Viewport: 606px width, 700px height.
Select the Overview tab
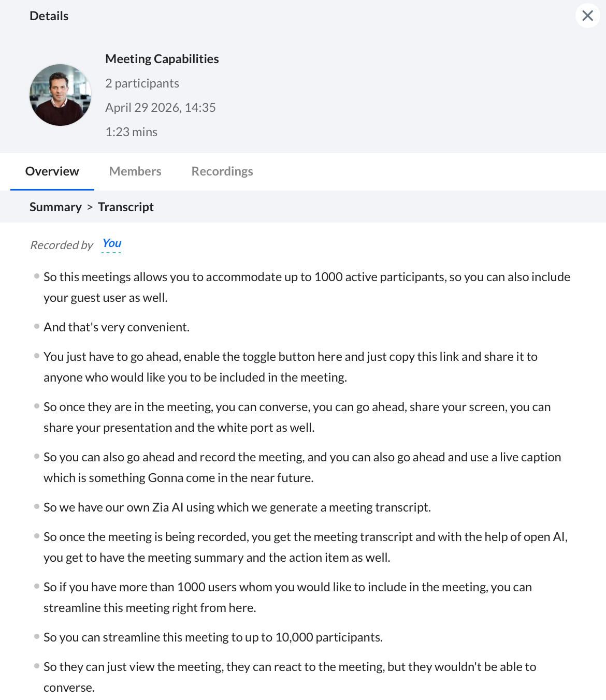pyautogui.click(x=52, y=171)
